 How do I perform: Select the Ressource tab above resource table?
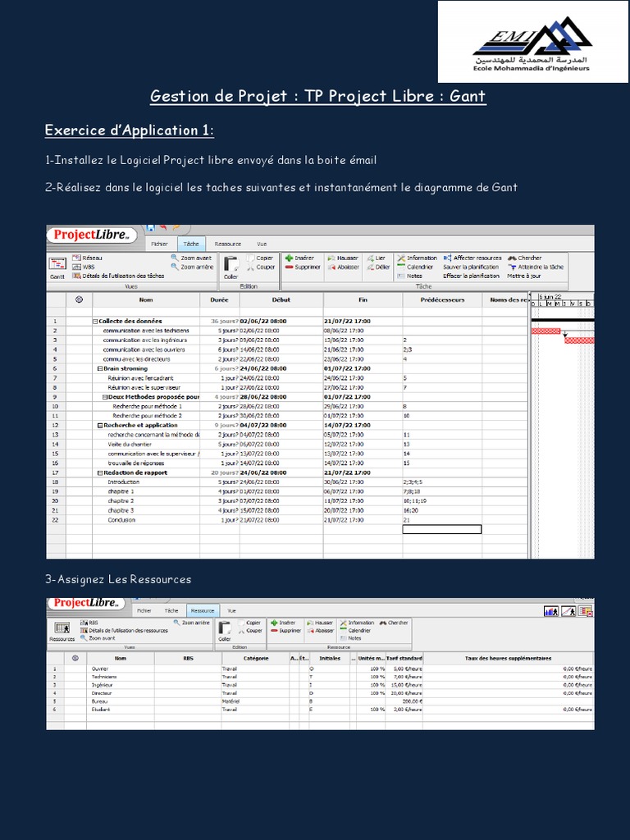coord(203,610)
